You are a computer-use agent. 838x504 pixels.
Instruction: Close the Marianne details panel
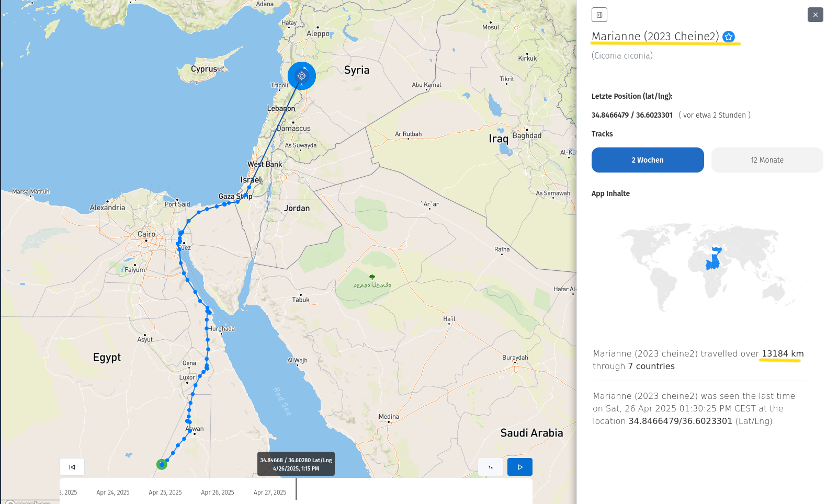pos(815,15)
